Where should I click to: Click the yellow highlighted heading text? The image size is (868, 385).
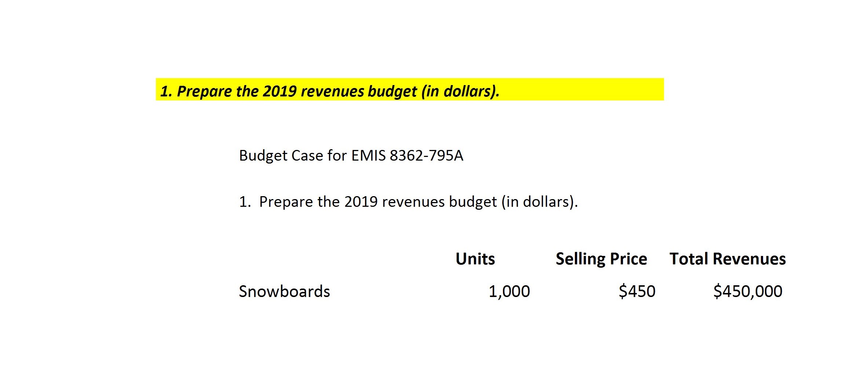click(x=329, y=91)
